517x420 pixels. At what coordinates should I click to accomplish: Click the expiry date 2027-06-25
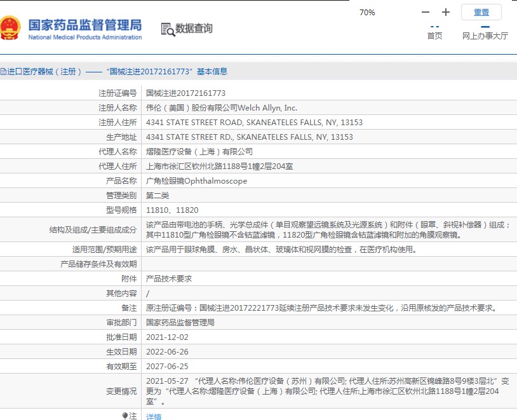[x=167, y=366]
